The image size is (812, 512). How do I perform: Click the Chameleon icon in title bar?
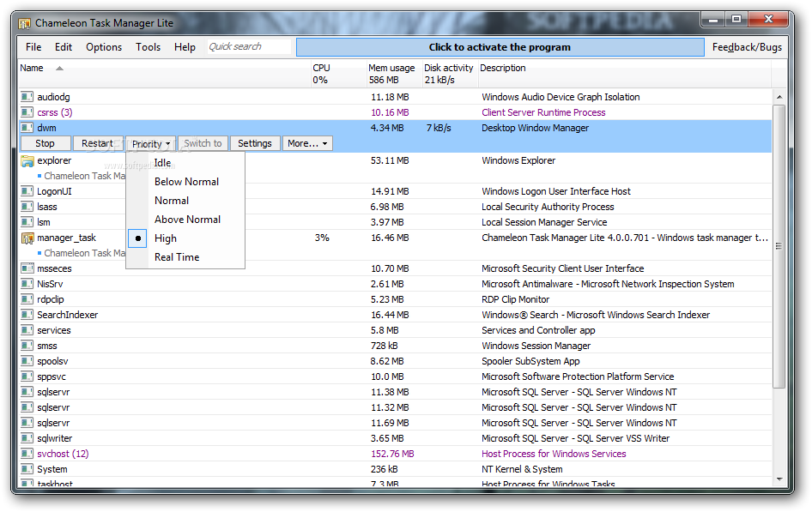pyautogui.click(x=24, y=23)
